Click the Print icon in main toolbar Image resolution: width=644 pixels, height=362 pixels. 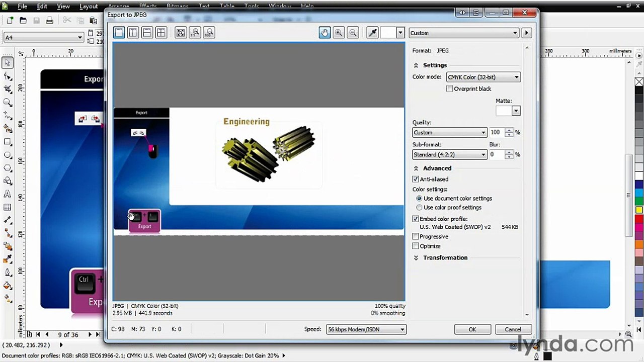(x=49, y=20)
